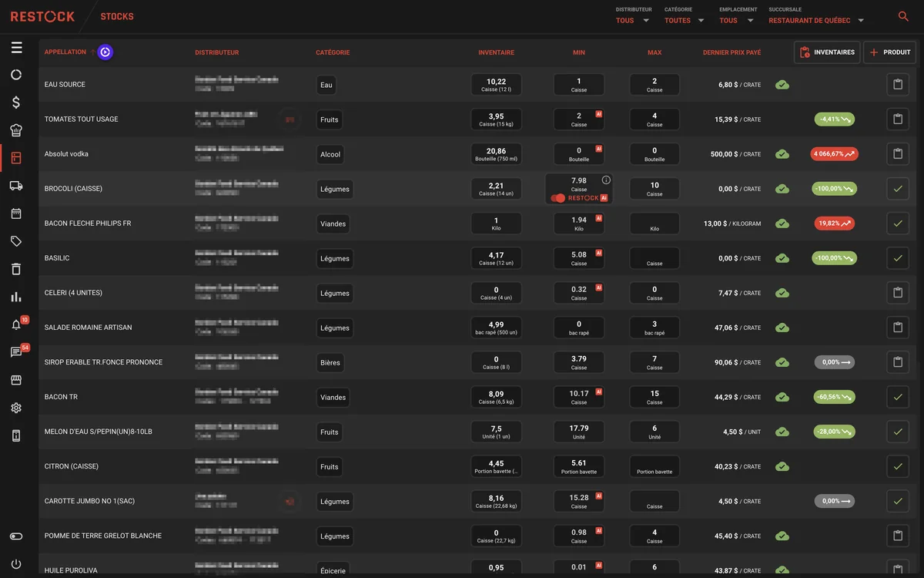The image size is (924, 578).
Task: Sort by the Distributeur column header
Action: 217,52
